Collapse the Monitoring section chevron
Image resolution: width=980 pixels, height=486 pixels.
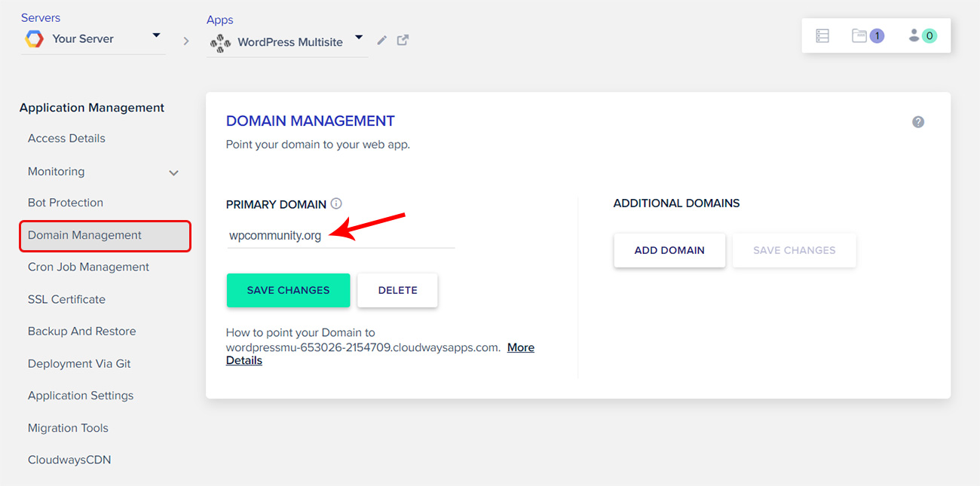click(173, 172)
